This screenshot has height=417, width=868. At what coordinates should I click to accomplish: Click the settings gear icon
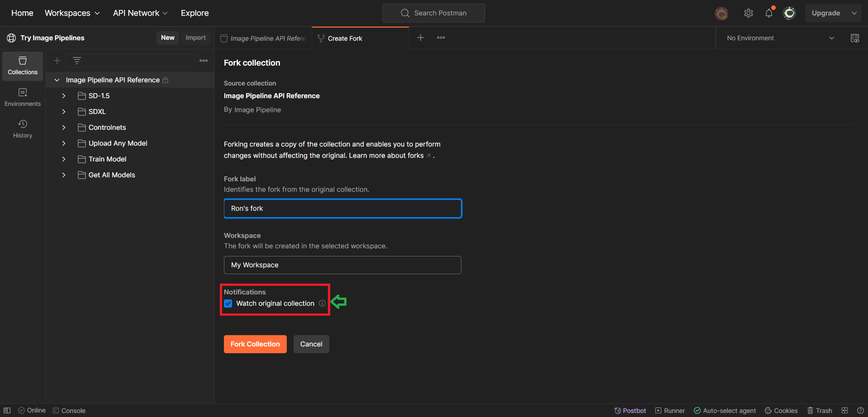[x=749, y=13]
